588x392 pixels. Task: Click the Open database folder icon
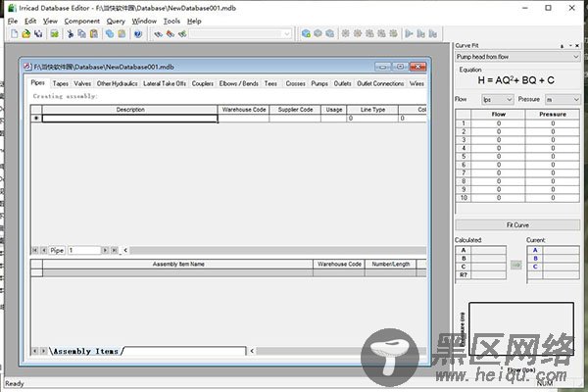pos(25,34)
